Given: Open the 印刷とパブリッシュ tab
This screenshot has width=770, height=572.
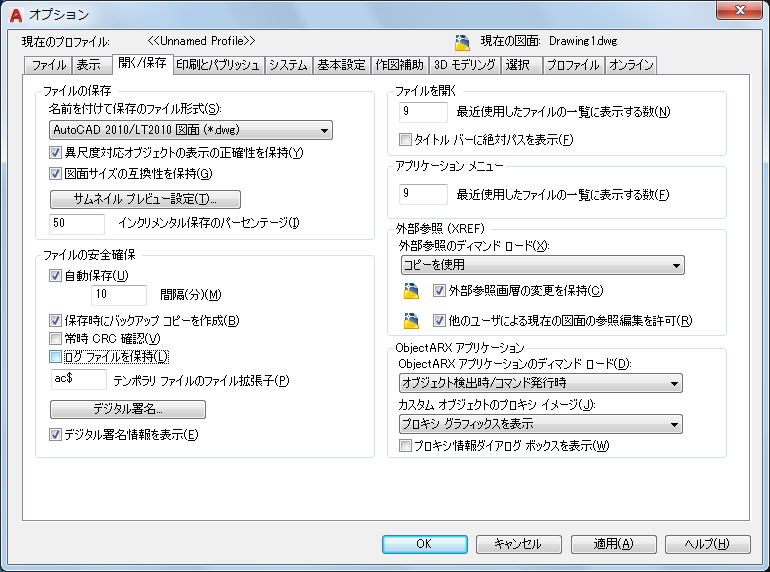Looking at the screenshot, I should (218, 65).
